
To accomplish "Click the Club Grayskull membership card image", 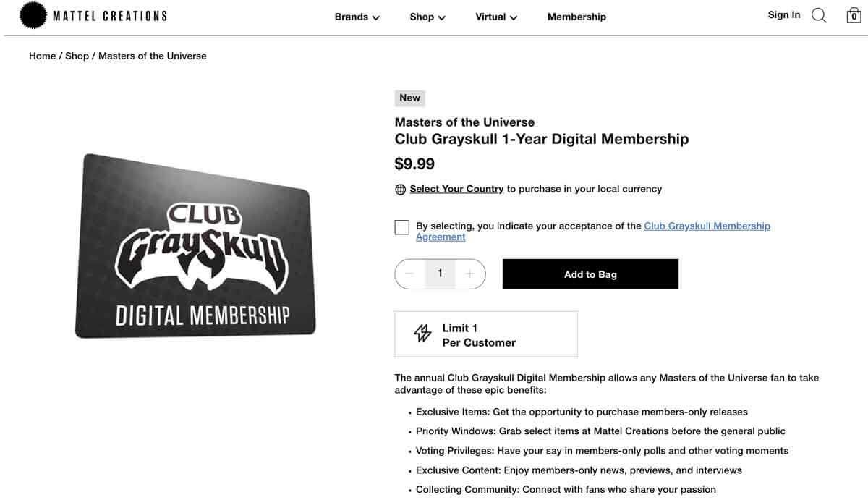I will coord(195,246).
